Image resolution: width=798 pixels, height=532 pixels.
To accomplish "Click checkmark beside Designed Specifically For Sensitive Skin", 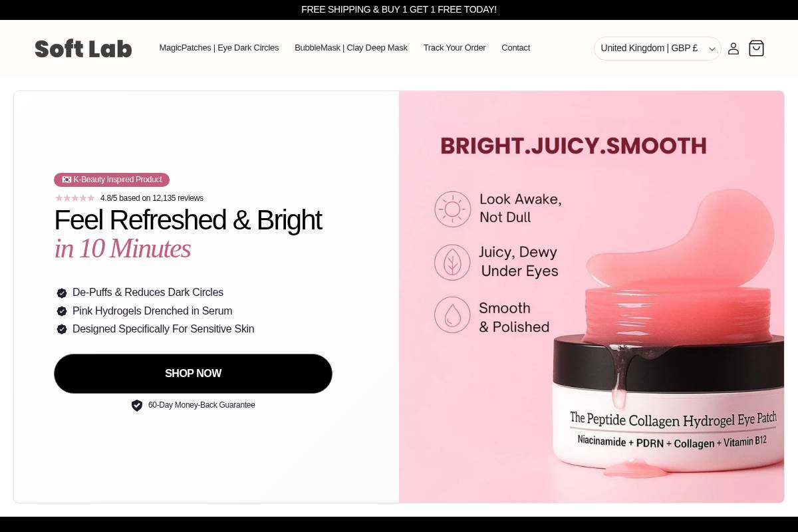I will click(x=62, y=329).
